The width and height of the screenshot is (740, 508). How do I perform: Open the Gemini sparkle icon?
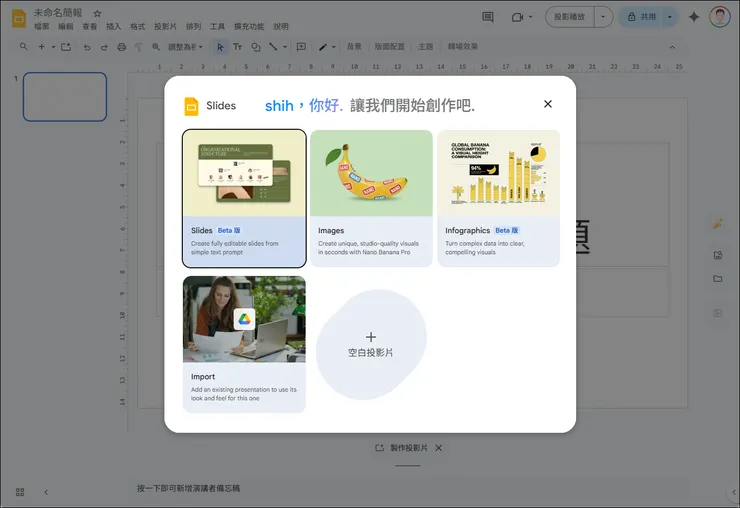coord(694,17)
